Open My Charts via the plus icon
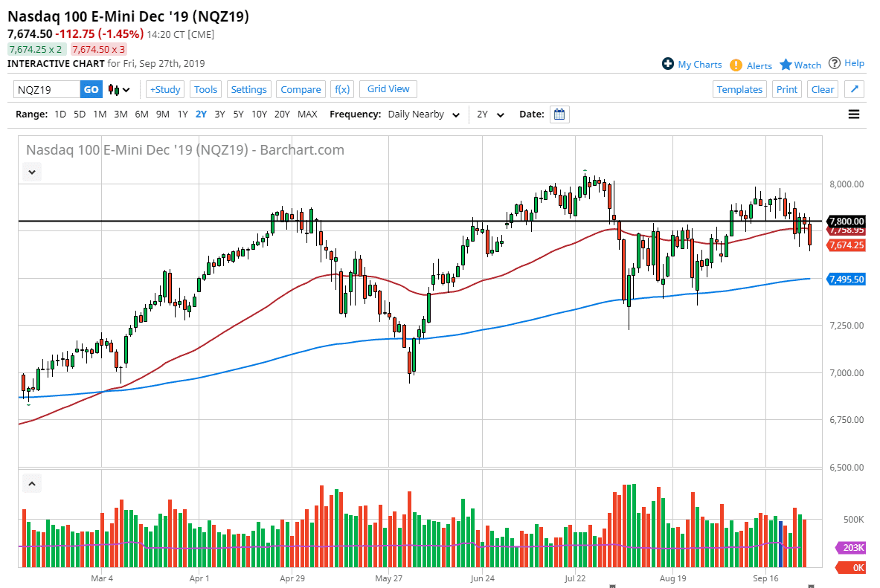880x588 pixels. pos(668,64)
